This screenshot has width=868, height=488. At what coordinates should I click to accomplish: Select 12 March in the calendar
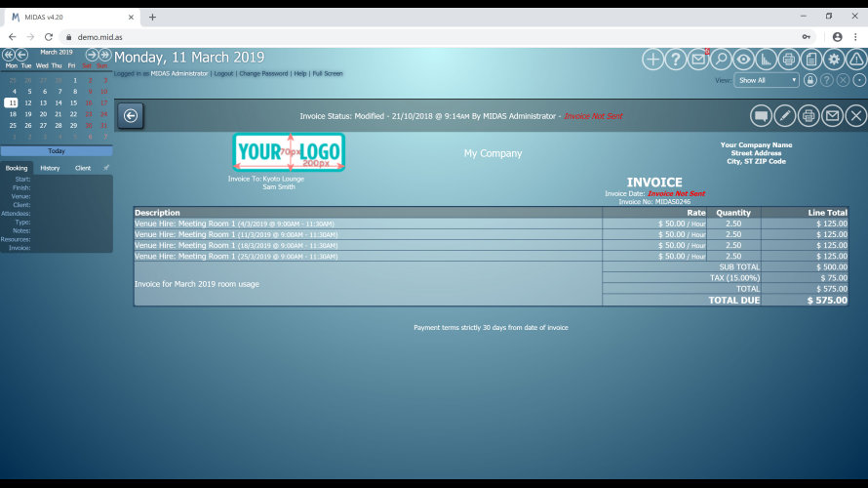point(27,103)
